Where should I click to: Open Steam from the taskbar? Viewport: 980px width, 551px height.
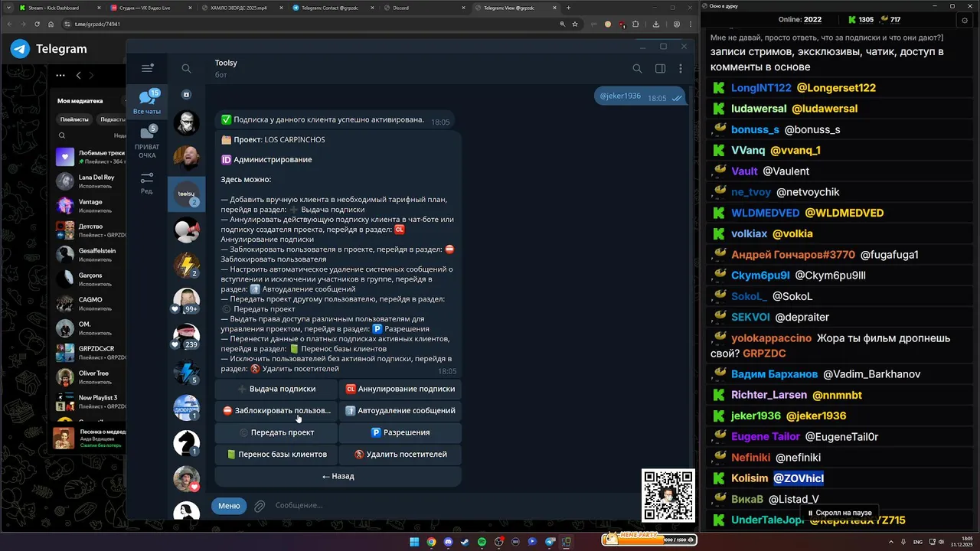(x=465, y=542)
